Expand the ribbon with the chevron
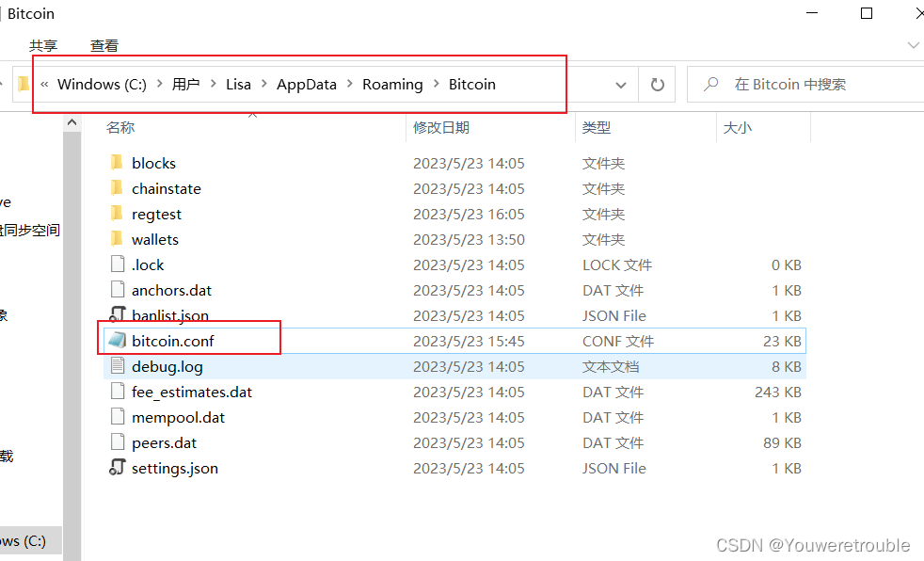 tap(913, 45)
